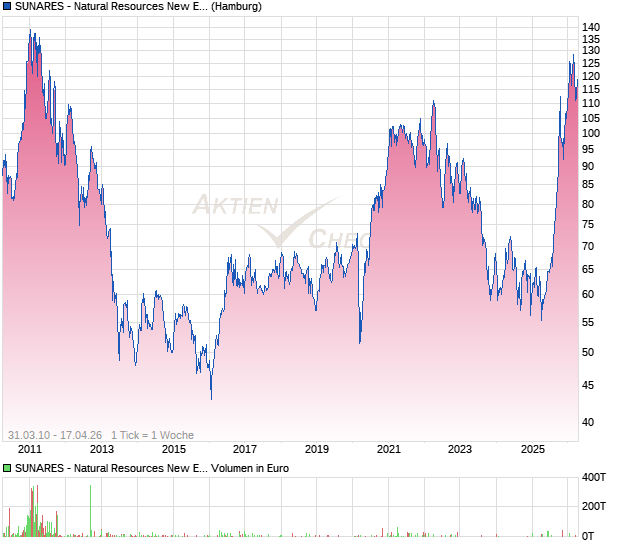Click the 200T volume axis label
This screenshot has height=546, width=620.
(x=594, y=506)
